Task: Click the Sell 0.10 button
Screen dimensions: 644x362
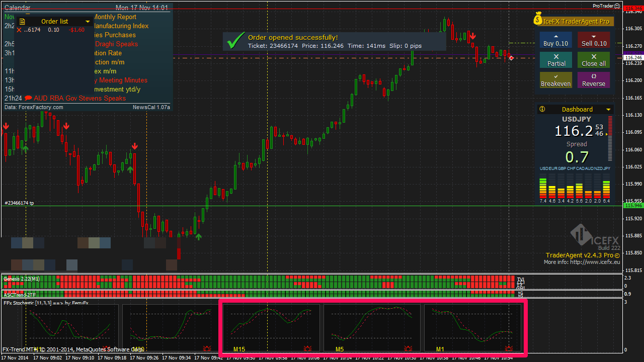Action: [594, 40]
